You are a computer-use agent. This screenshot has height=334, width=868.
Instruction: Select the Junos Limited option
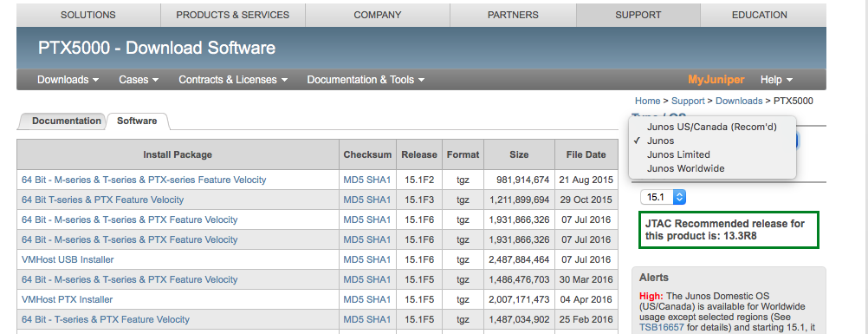pos(712,154)
